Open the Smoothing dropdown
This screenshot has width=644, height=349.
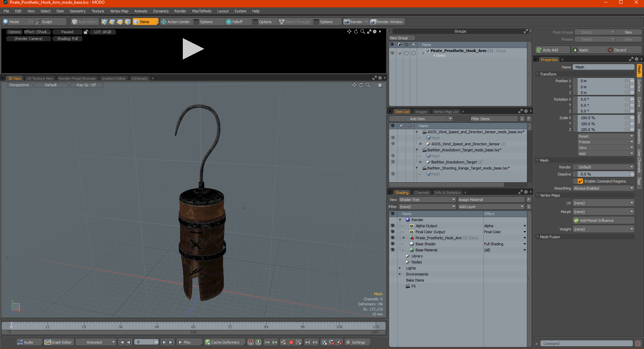click(603, 188)
